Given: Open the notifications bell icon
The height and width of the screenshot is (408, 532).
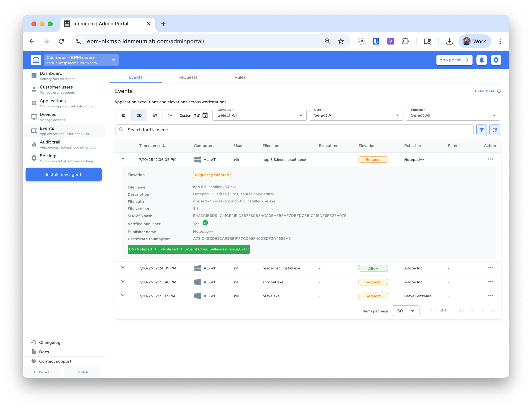Looking at the screenshot, I should pos(481,60).
